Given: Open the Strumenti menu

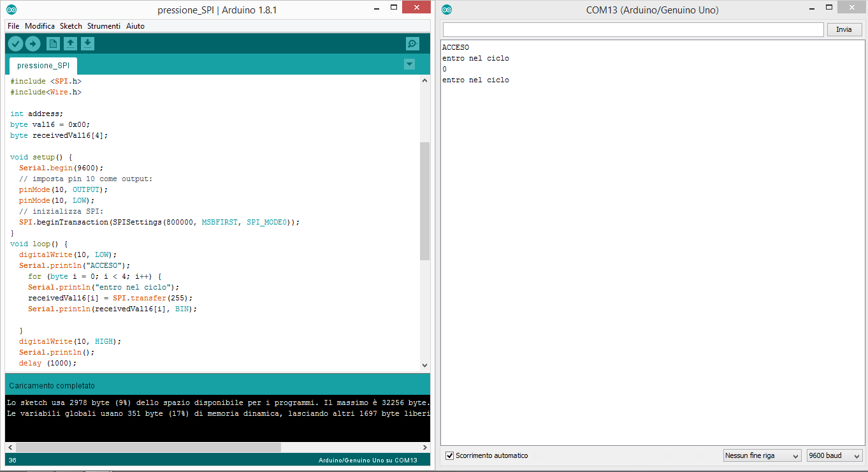Looking at the screenshot, I should point(104,26).
